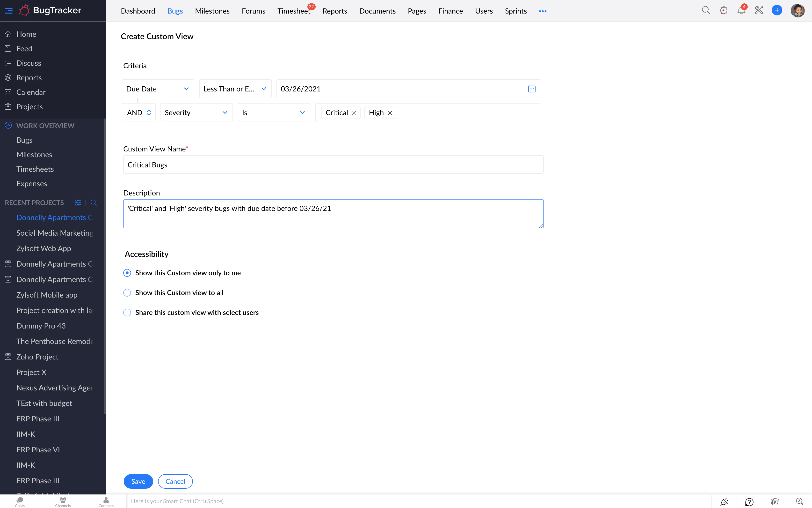Click the blue plus add button
Image resolution: width=812 pixels, height=508 pixels.
(x=777, y=10)
